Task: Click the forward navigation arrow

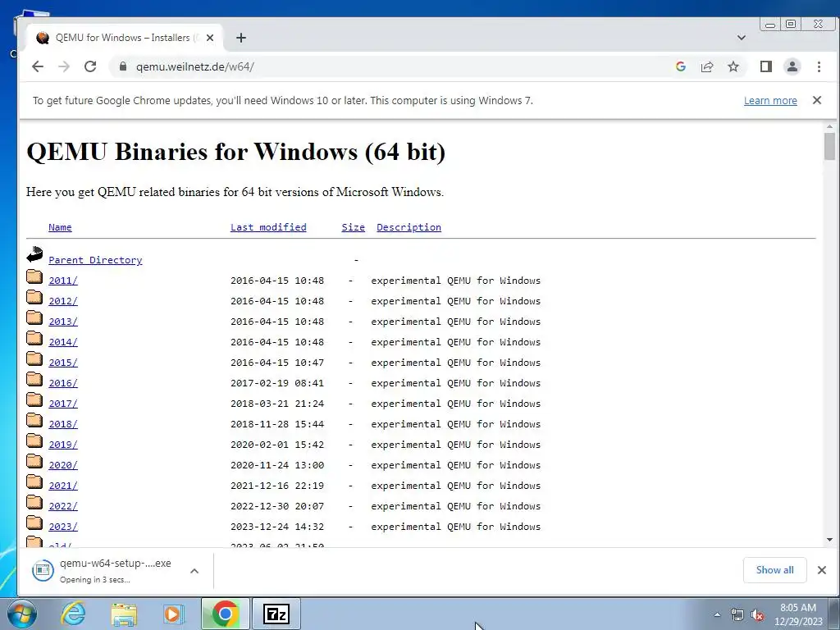Action: click(64, 66)
